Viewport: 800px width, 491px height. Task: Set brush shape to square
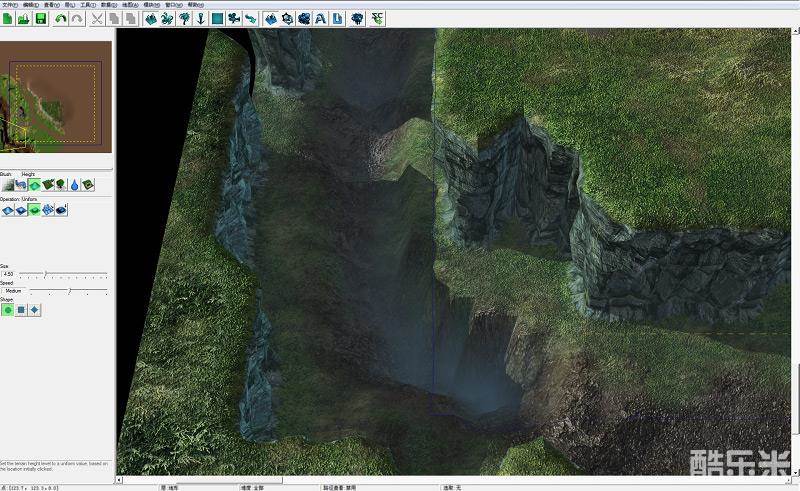pos(21,310)
